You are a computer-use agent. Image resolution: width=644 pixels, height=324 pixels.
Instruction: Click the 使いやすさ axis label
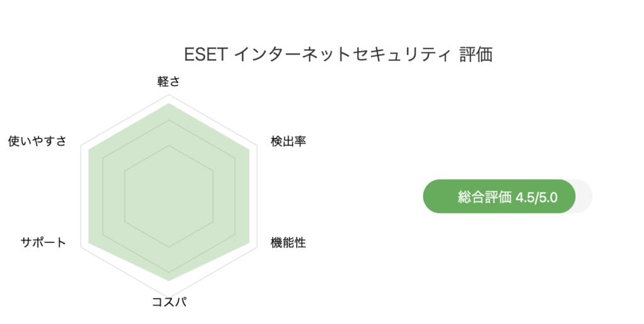(x=37, y=142)
